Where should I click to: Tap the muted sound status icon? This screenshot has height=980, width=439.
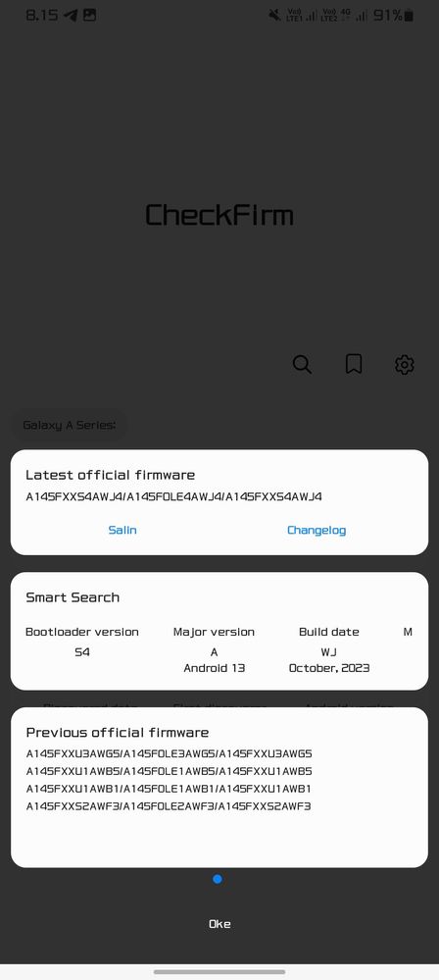pyautogui.click(x=274, y=15)
